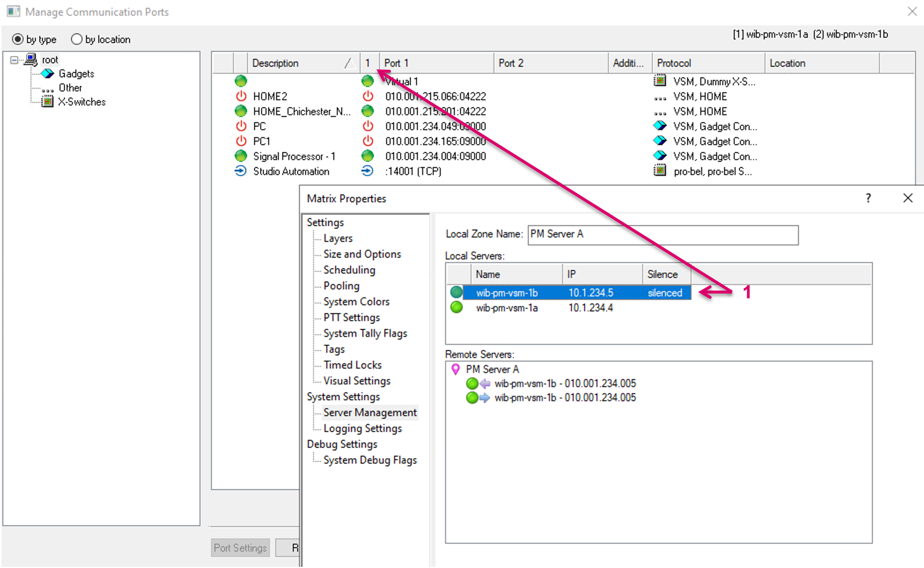The image size is (924, 568).
Task: Click the Gadgets diamond icon in tree
Action: pos(48,74)
